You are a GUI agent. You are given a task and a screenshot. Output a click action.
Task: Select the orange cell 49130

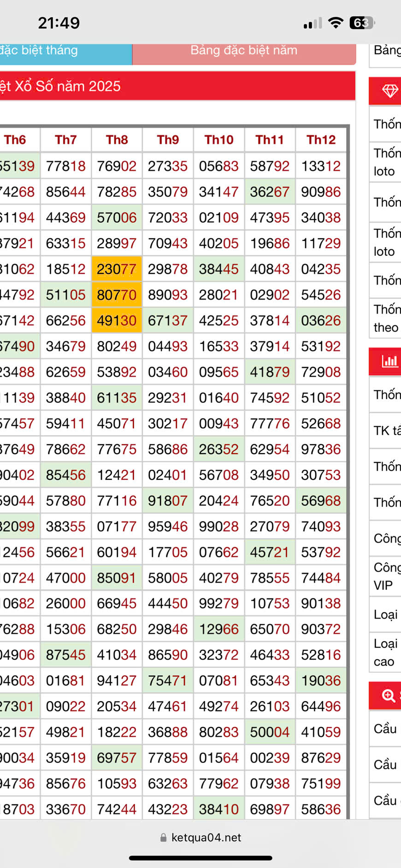117,320
